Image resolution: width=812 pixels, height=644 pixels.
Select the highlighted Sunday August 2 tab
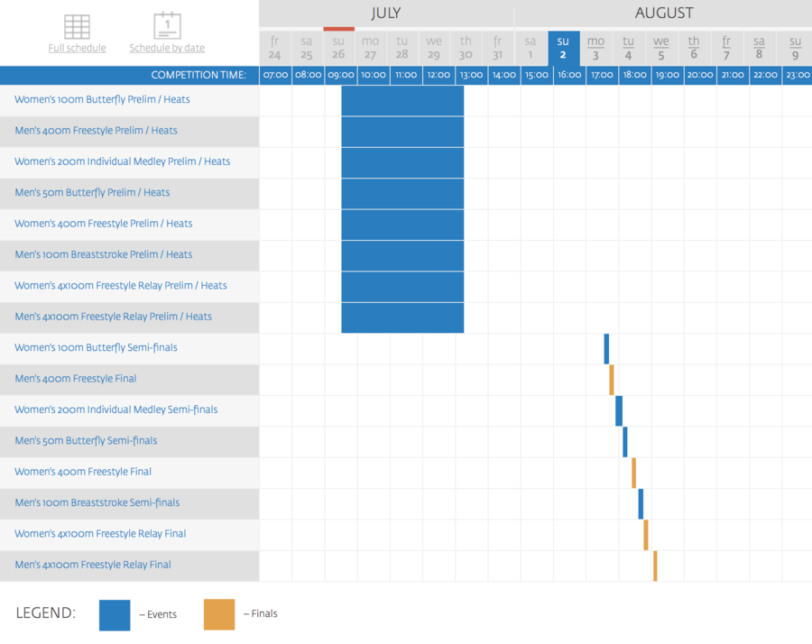tap(563, 48)
